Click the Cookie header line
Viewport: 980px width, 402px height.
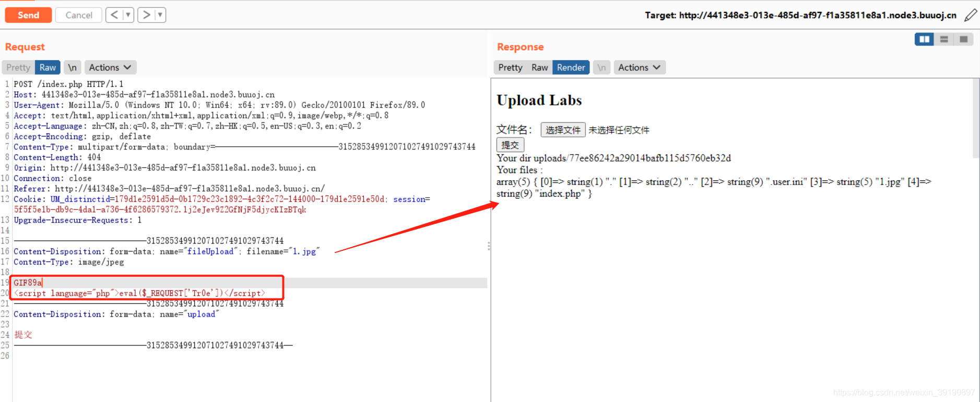[222, 204]
